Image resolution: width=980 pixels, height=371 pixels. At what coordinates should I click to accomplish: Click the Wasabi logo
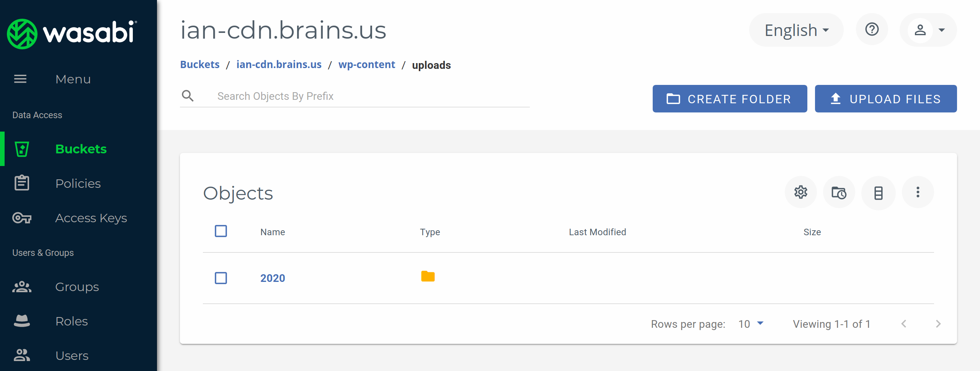[x=72, y=33]
